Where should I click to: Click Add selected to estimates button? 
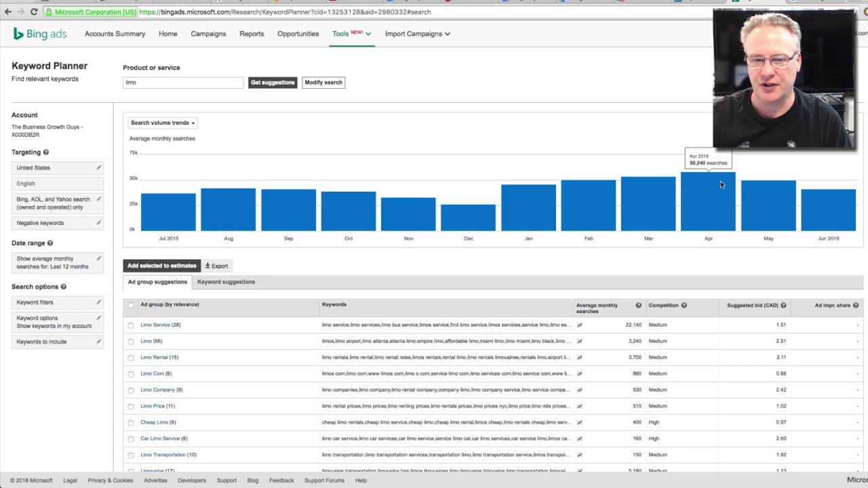(x=162, y=266)
